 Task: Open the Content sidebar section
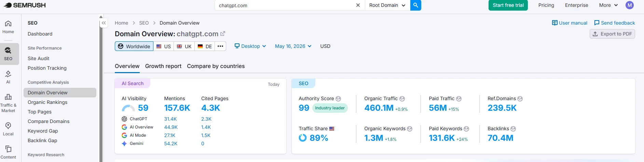click(8, 152)
